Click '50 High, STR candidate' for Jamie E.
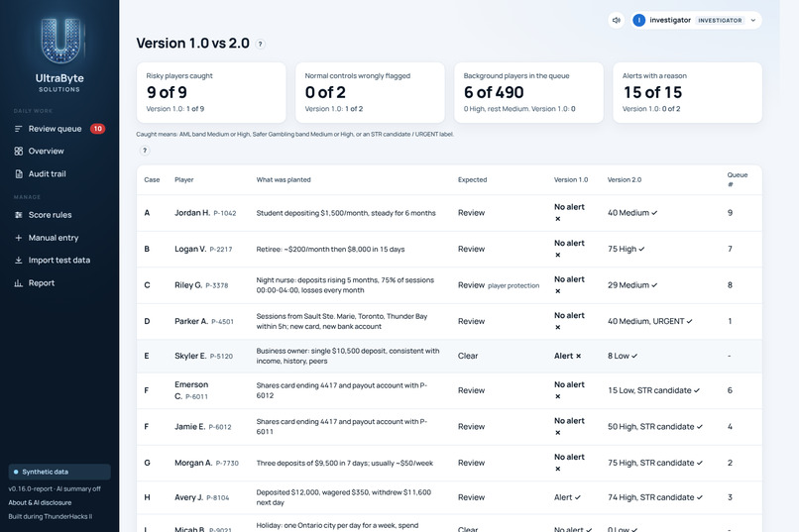Screen dimensions: 799x532 point(655,427)
